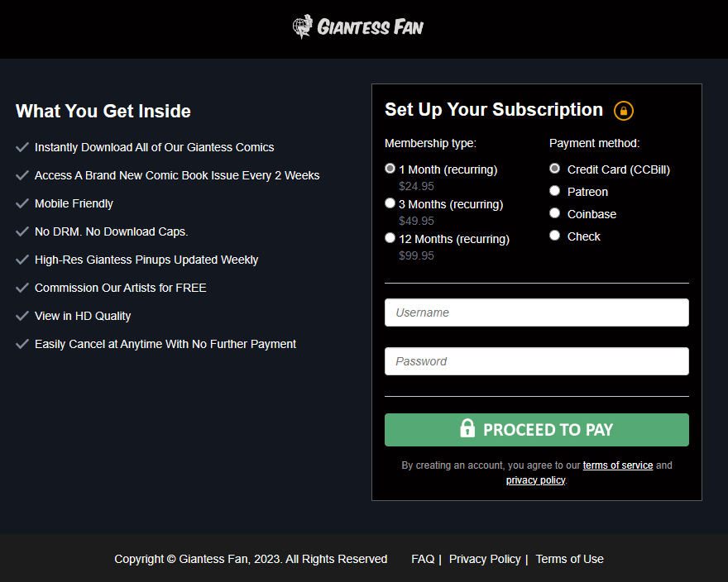The width and height of the screenshot is (728, 582).
Task: Click checkmark next to No DRM item
Action: point(22,231)
